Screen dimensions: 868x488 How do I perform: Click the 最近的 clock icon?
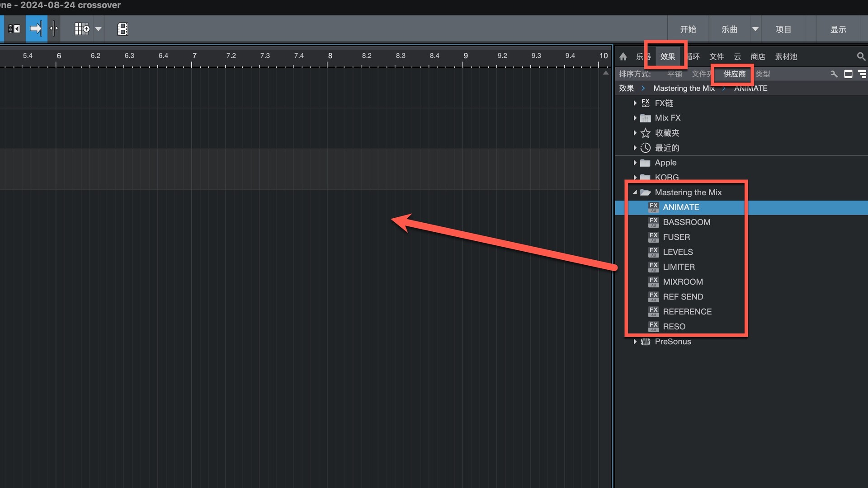646,148
